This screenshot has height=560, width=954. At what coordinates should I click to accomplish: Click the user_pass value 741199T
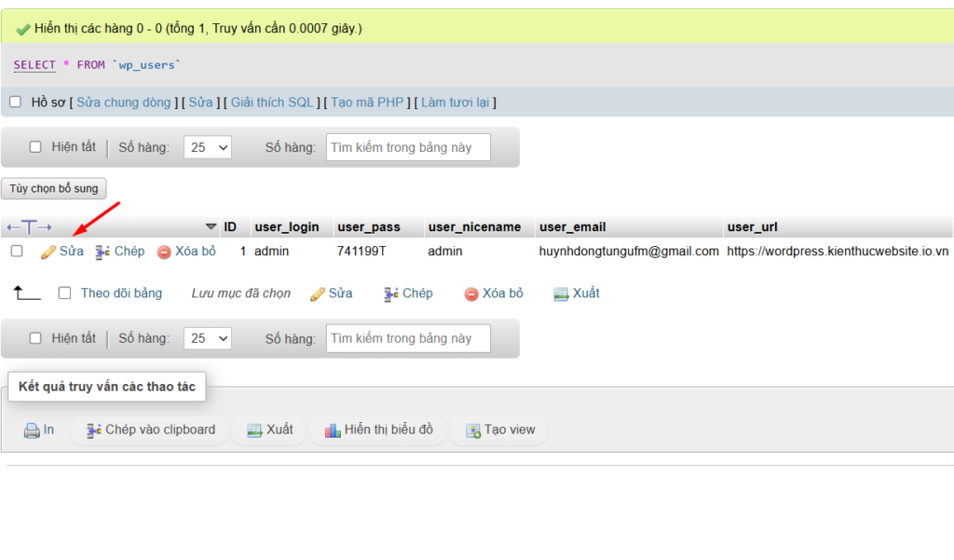click(x=361, y=252)
